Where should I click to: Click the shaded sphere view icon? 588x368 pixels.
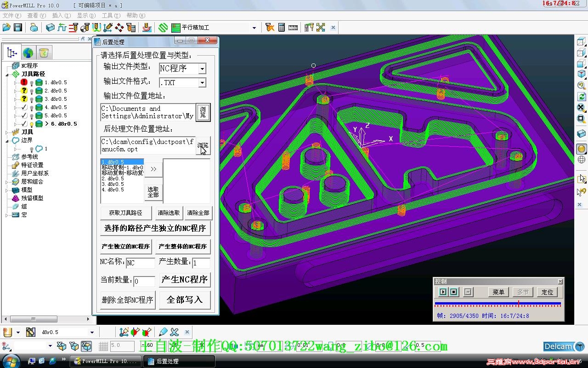point(582,149)
